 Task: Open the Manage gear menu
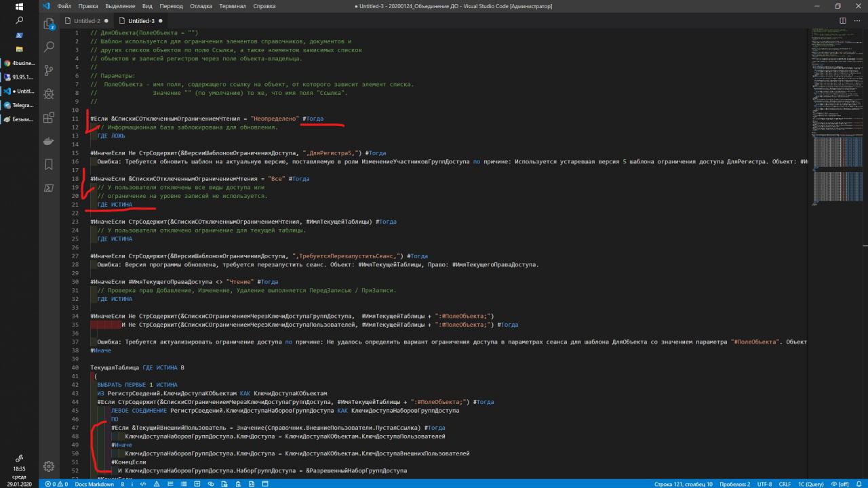49,466
